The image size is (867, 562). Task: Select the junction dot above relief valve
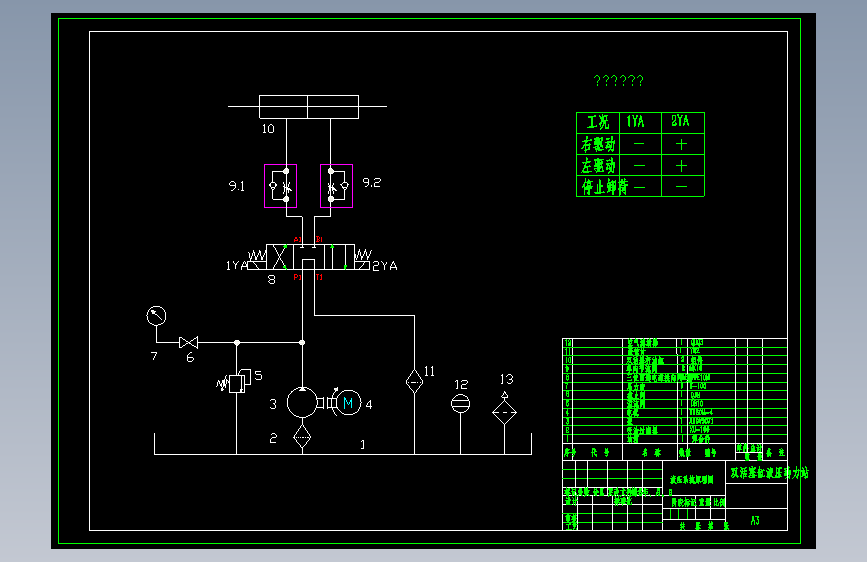(x=237, y=342)
